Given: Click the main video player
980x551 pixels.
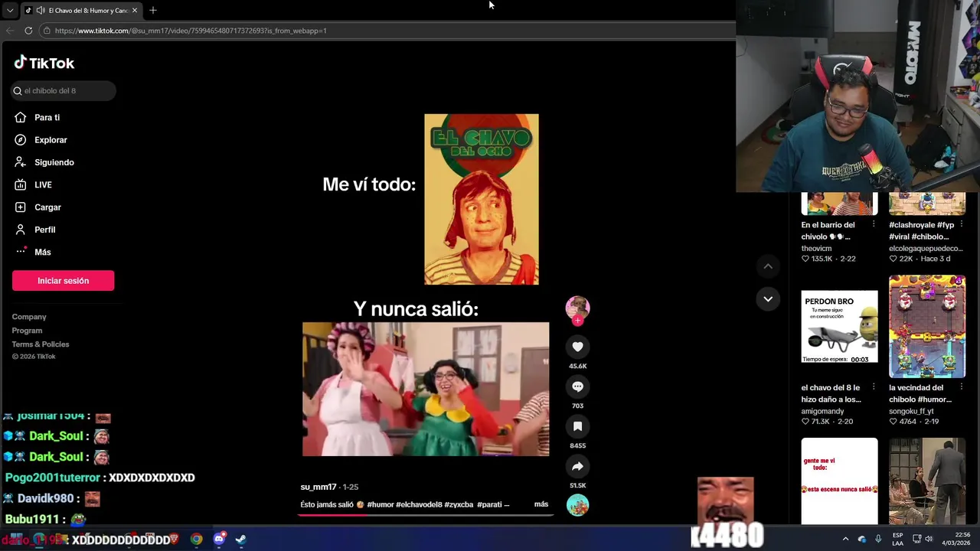Looking at the screenshot, I should tap(426, 283).
